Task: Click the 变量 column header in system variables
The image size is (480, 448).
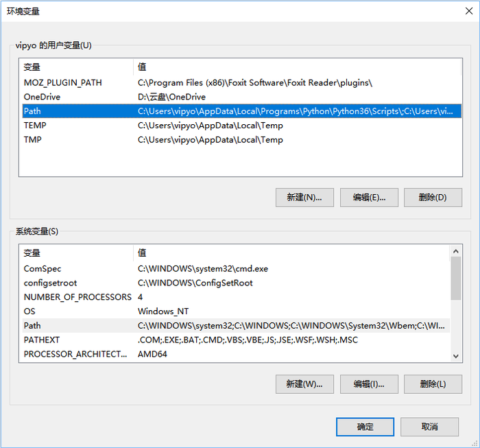Action: point(77,253)
